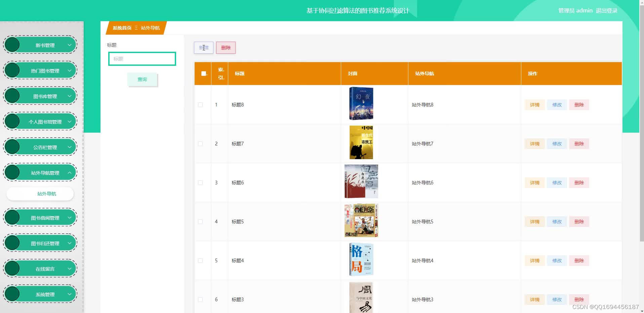This screenshot has height=313, width=644.
Task: Click the 删除 button above the table
Action: 226,48
